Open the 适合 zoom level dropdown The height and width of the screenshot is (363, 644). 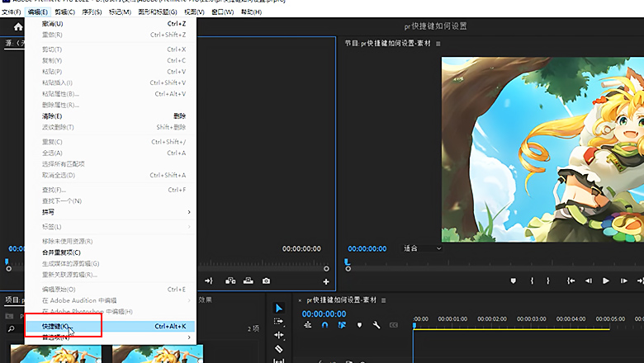coord(422,248)
